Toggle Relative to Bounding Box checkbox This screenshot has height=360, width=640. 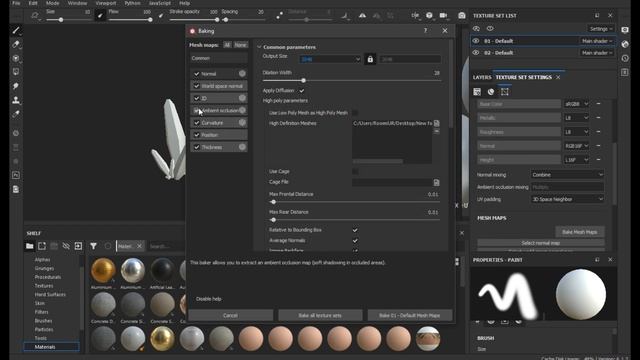tap(355, 230)
